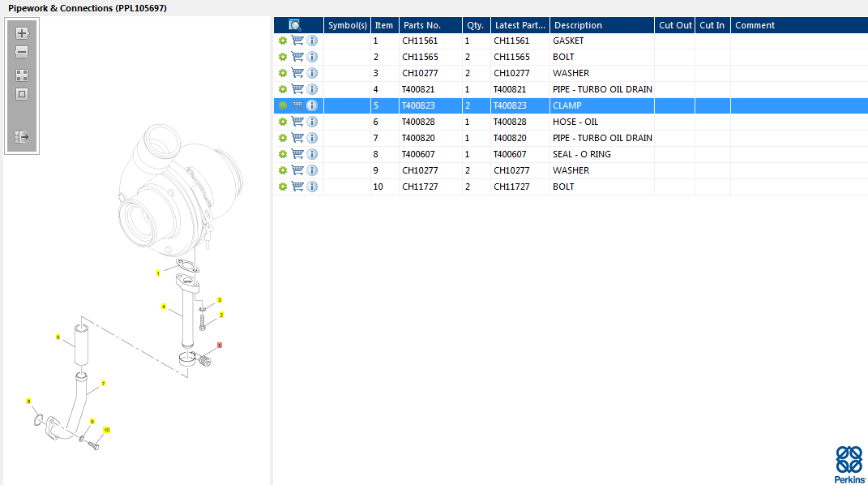Click the single-square fit view icon
The height and width of the screenshot is (485, 868).
[x=22, y=94]
